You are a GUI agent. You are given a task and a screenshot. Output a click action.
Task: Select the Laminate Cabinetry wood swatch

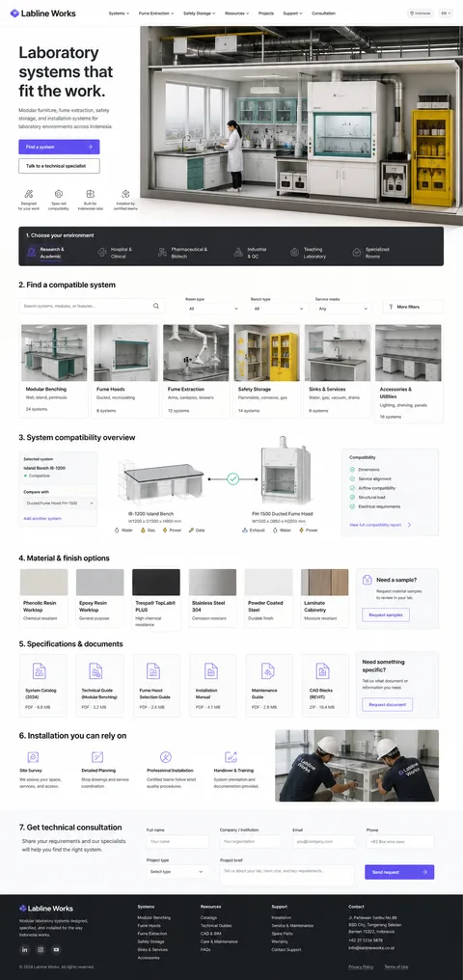325,582
